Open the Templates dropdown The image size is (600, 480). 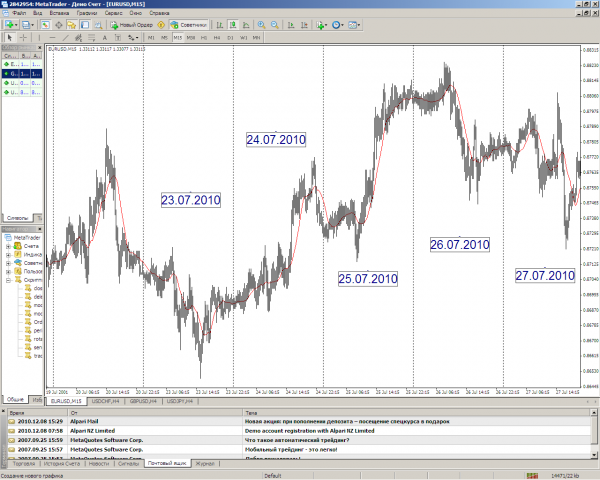[x=354, y=25]
